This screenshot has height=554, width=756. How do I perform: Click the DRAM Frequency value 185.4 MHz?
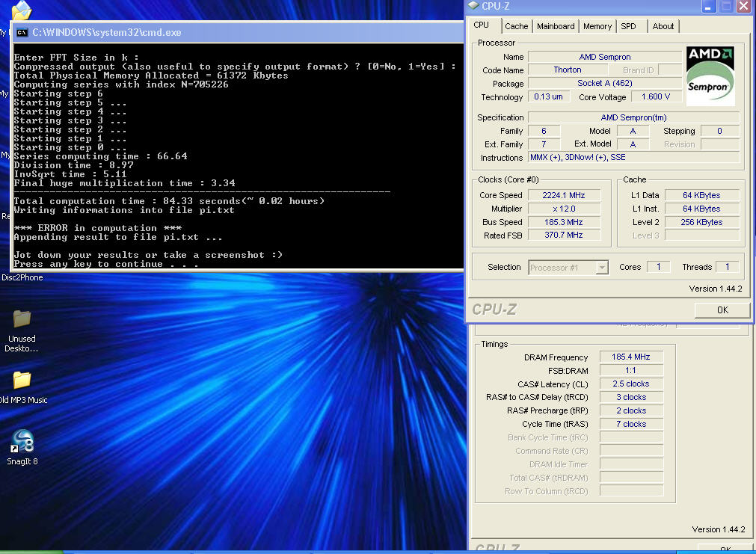coord(631,357)
